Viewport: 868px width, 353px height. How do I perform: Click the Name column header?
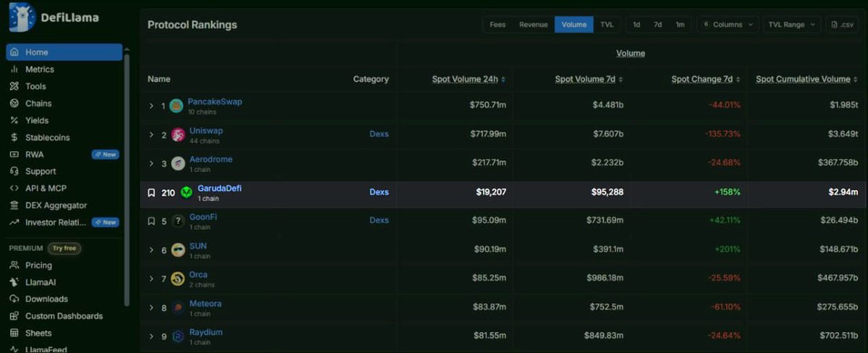point(159,79)
